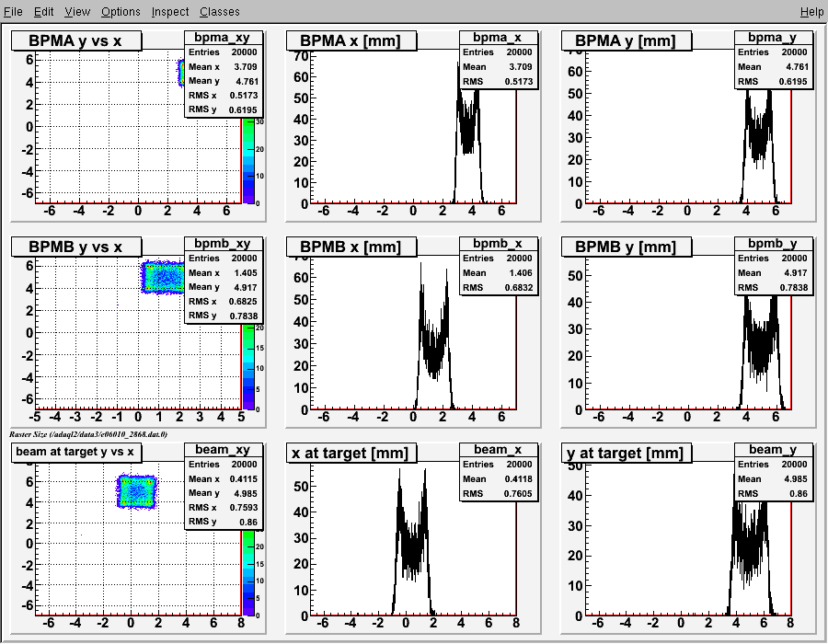The height and width of the screenshot is (644, 828).
Task: Select the 'y at target [mm]' title
Action: tap(627, 453)
